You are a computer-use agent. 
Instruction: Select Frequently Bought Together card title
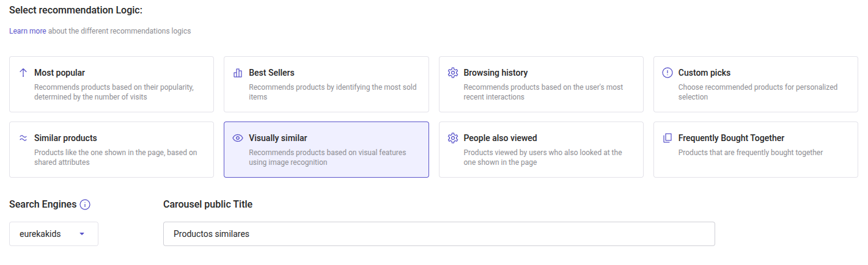pyautogui.click(x=731, y=138)
